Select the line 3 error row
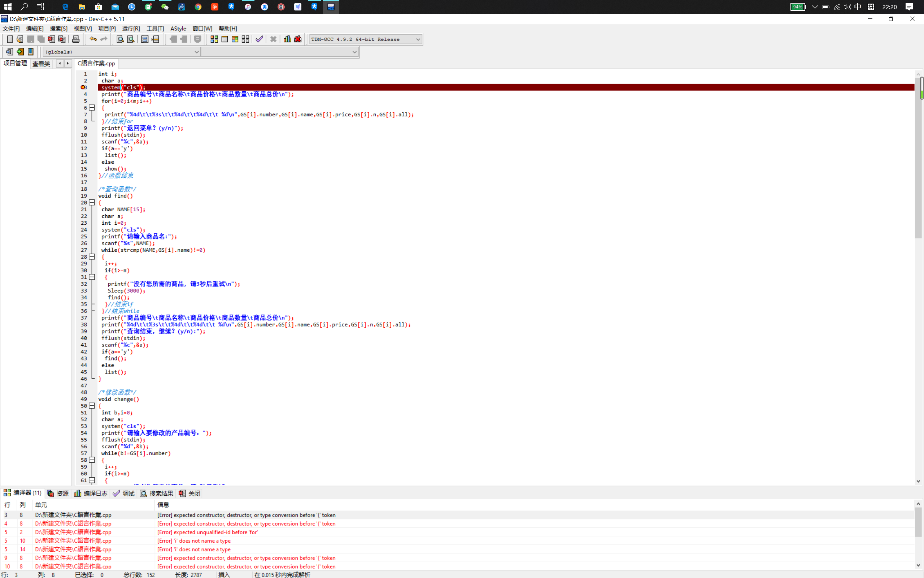924x578 pixels. click(458, 515)
